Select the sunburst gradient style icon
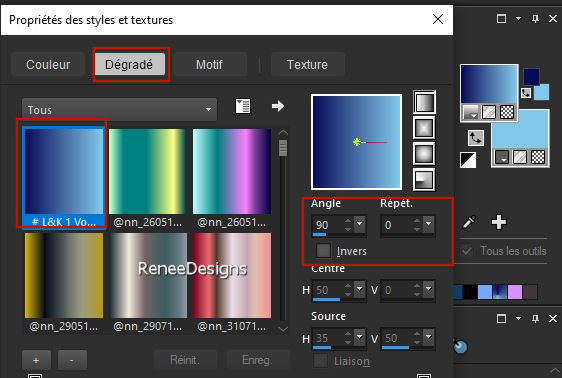Viewport: 562px width, 378px height. pyautogui.click(x=425, y=154)
